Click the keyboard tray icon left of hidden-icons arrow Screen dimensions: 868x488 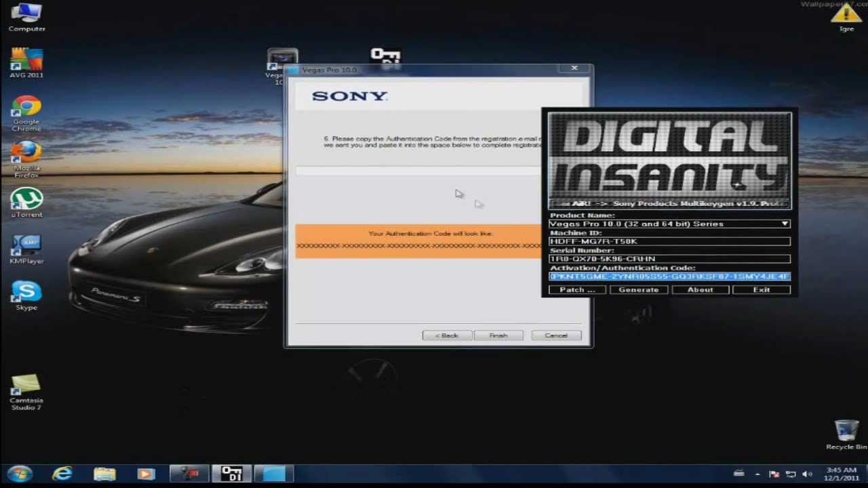tap(739, 474)
